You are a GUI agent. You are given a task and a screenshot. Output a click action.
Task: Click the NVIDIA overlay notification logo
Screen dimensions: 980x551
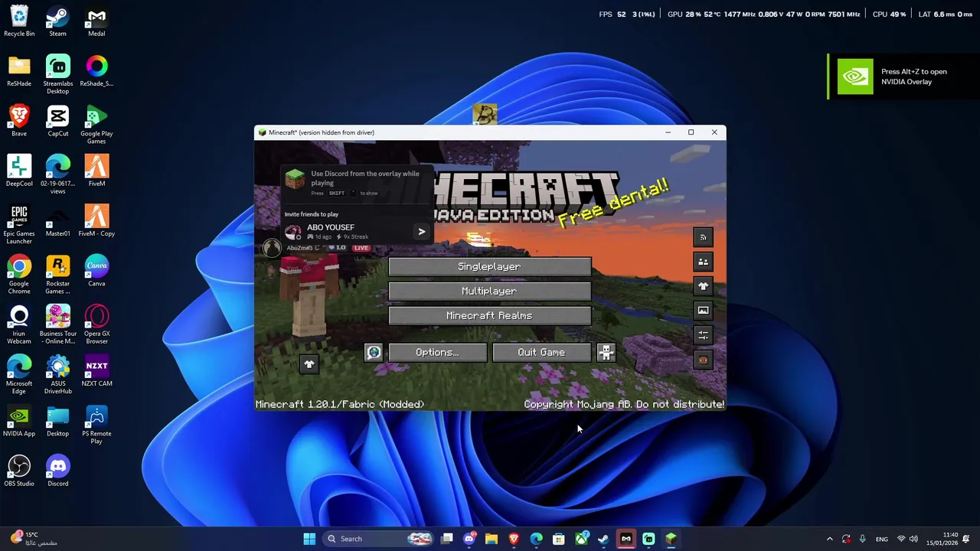point(854,77)
